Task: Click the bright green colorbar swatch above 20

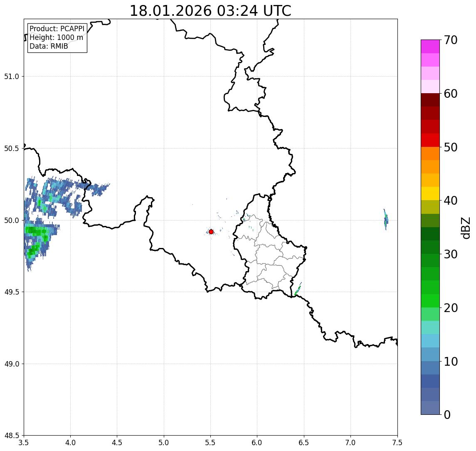Action: coord(430,300)
